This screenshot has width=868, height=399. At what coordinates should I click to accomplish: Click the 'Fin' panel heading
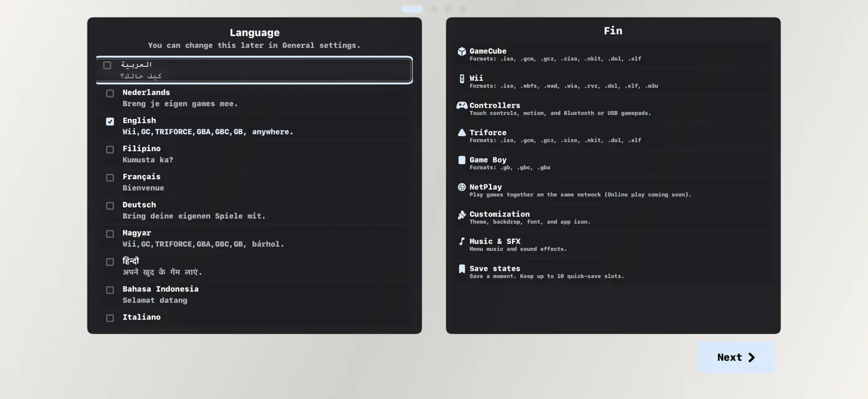613,30
